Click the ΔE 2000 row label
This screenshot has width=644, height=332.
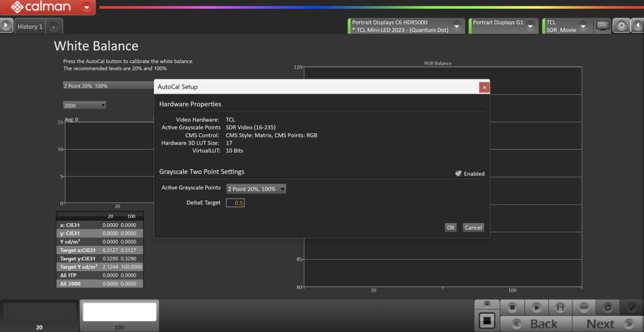point(70,284)
